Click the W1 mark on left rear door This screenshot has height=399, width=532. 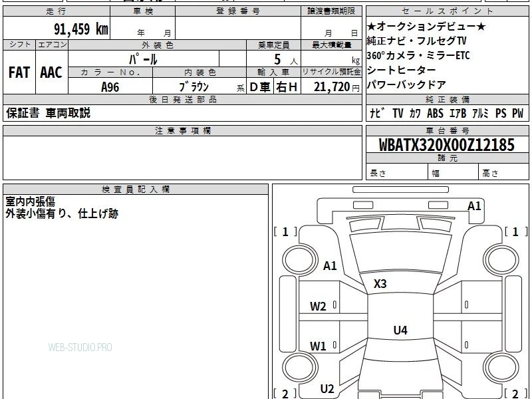[x=318, y=346]
